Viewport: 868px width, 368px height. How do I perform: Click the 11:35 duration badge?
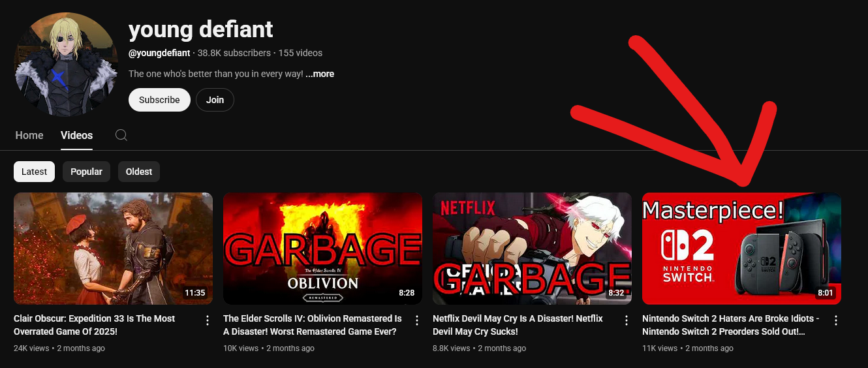pos(195,293)
